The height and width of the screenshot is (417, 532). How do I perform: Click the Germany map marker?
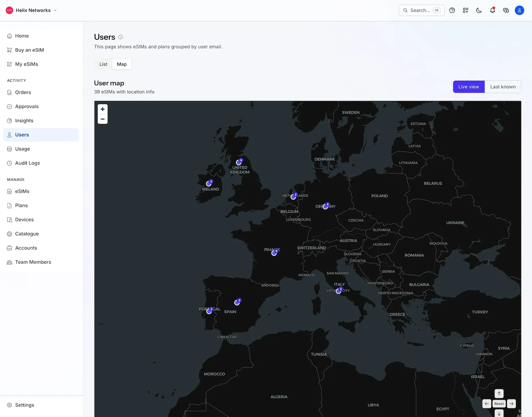(325, 206)
